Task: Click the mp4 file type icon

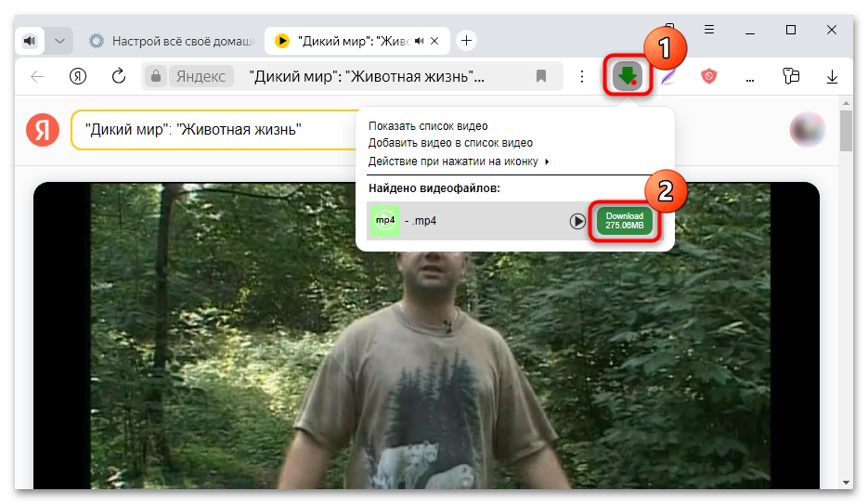Action: tap(384, 220)
